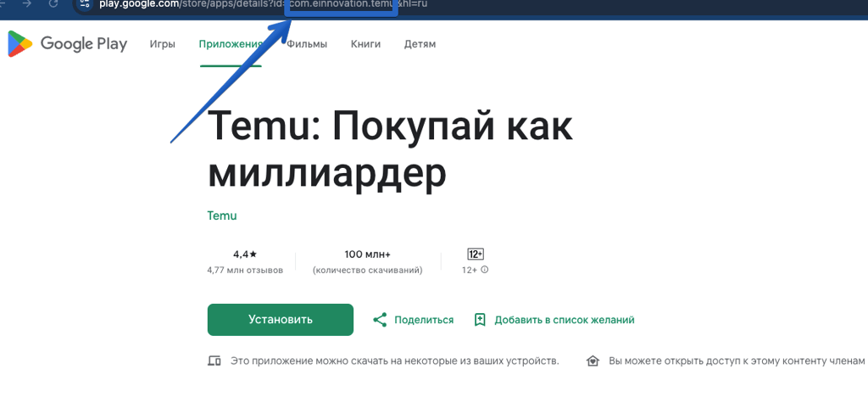868x403 pixels.
Task: Open the Temu developer link
Action: (x=222, y=215)
